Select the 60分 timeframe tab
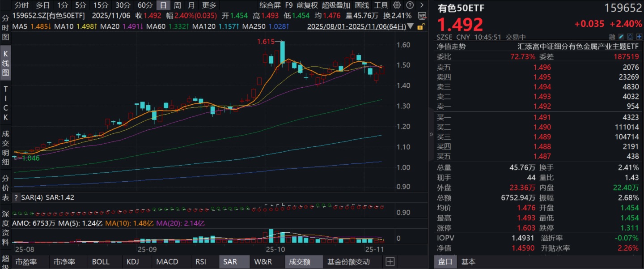Image resolution: width=644 pixels, height=269 pixels. coord(145,5)
